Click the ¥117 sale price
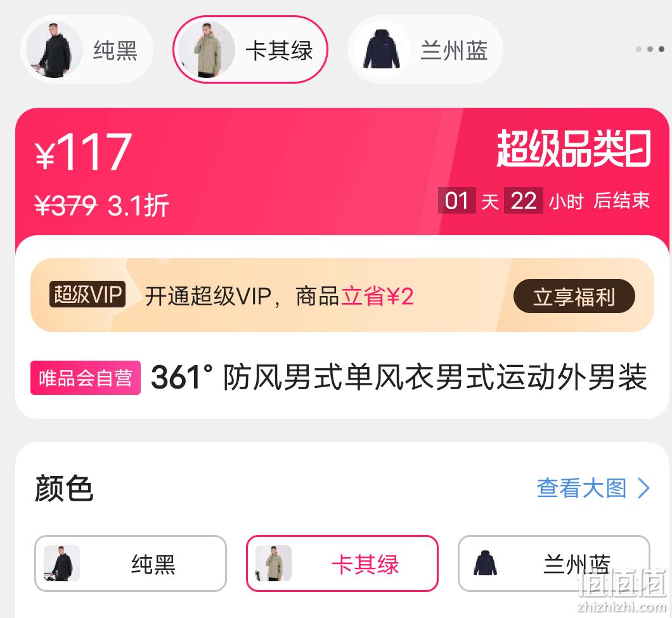672x618 pixels. [83, 151]
